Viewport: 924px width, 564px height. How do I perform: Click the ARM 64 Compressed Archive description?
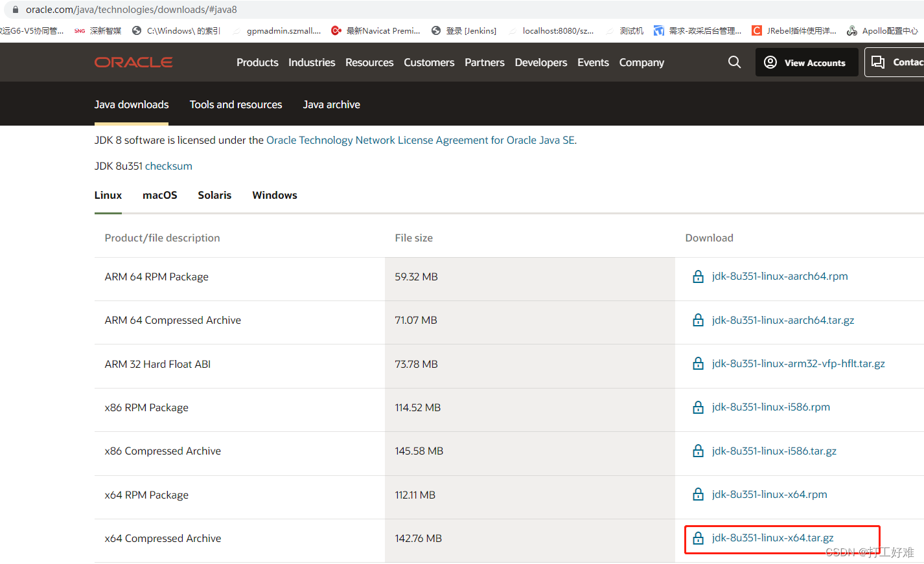173,320
